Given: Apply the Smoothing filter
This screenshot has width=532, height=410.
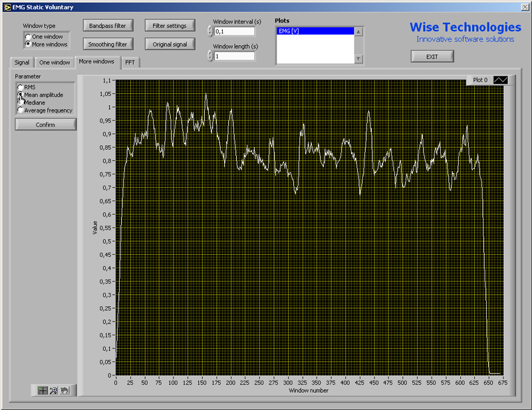Looking at the screenshot, I should click(108, 44).
